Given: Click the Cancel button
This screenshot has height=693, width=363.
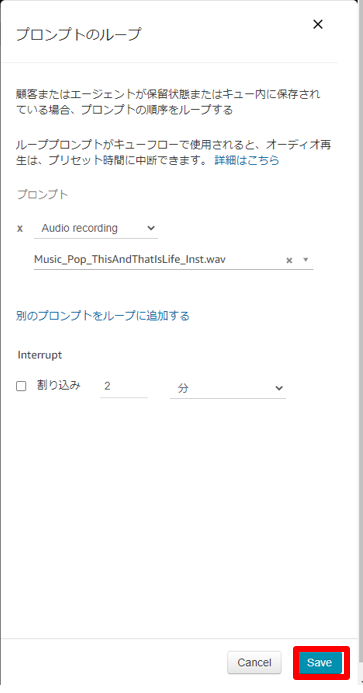Looking at the screenshot, I should pyautogui.click(x=254, y=663).
